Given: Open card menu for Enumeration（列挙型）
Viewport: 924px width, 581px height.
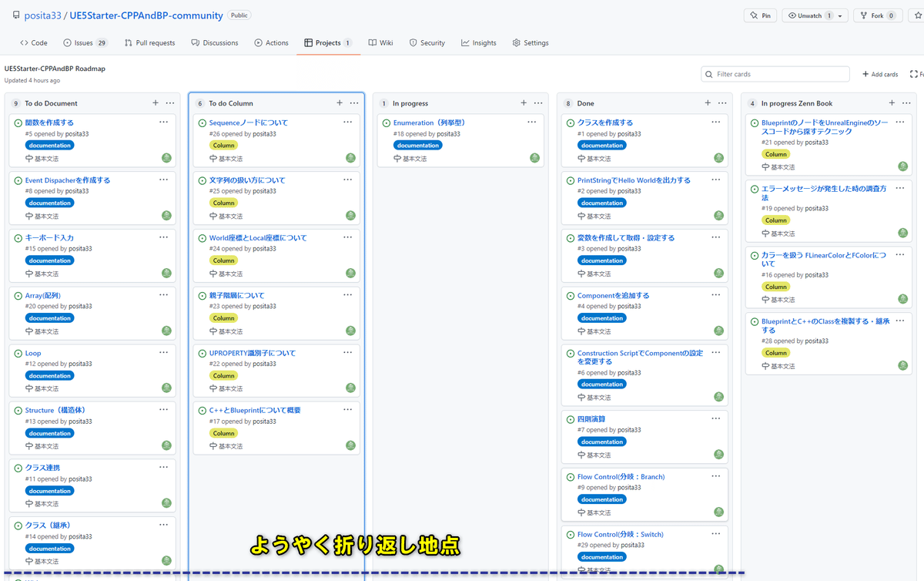Looking at the screenshot, I should click(x=531, y=122).
